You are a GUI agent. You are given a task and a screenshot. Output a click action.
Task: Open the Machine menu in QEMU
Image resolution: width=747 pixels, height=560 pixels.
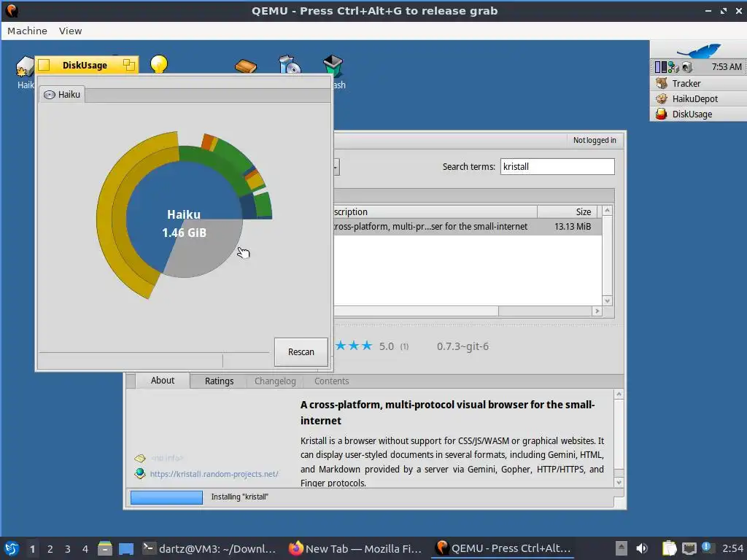click(x=27, y=31)
